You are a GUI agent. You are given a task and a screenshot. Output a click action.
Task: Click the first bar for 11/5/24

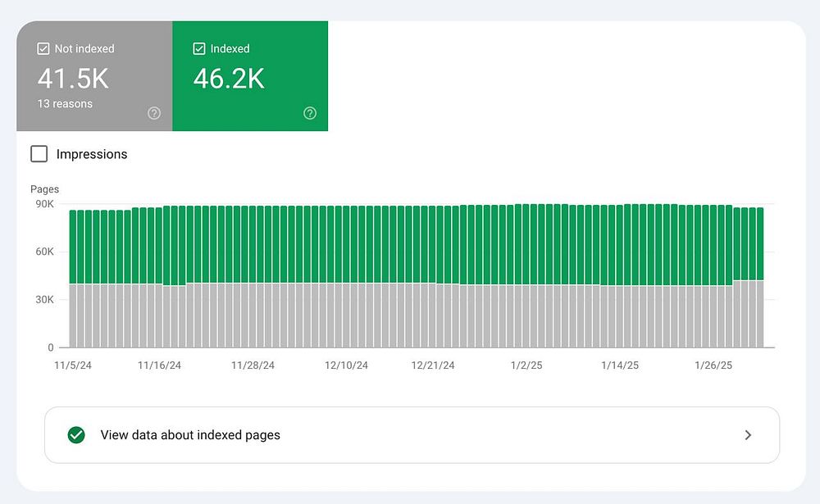[74, 279]
